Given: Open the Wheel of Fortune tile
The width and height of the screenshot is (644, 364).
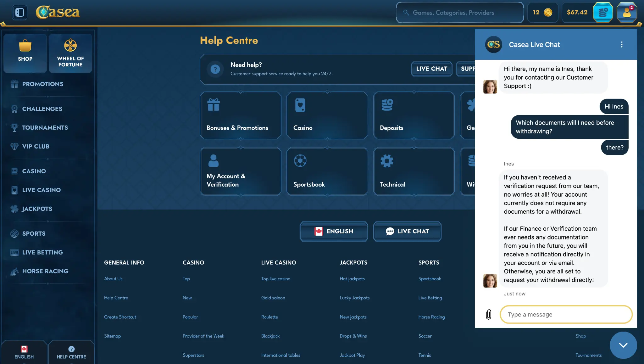Looking at the screenshot, I should tap(70, 53).
